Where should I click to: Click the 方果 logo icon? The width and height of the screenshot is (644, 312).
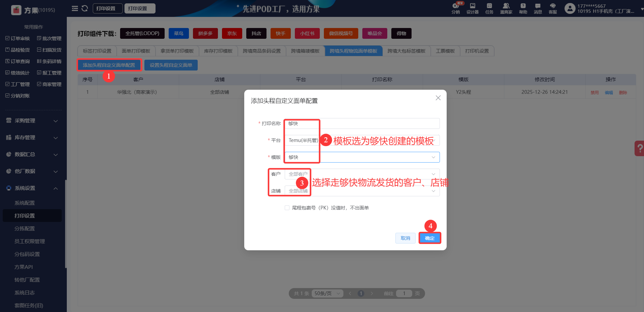pos(16,10)
